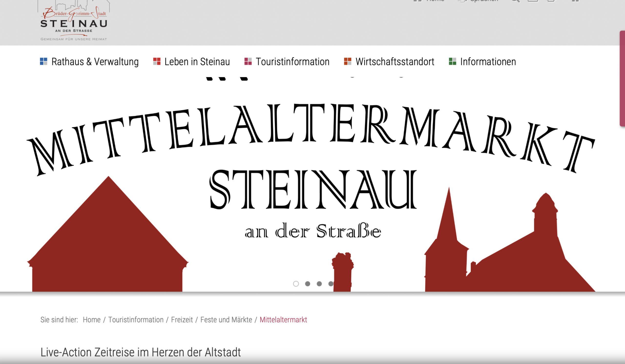Screen dimensions: 625x364
Task: Show the fourth slideshow slide dot
Action: [331, 284]
